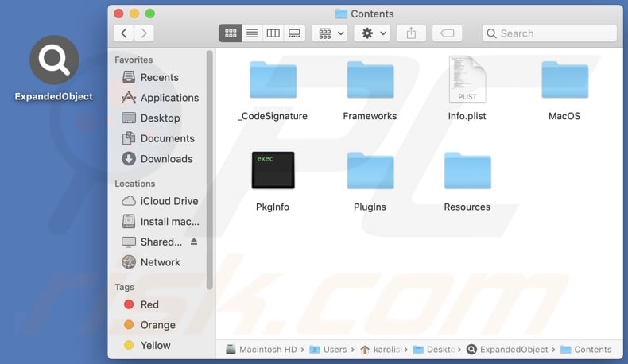This screenshot has width=628, height=364.
Task: Go back using the back arrow
Action: 124,33
